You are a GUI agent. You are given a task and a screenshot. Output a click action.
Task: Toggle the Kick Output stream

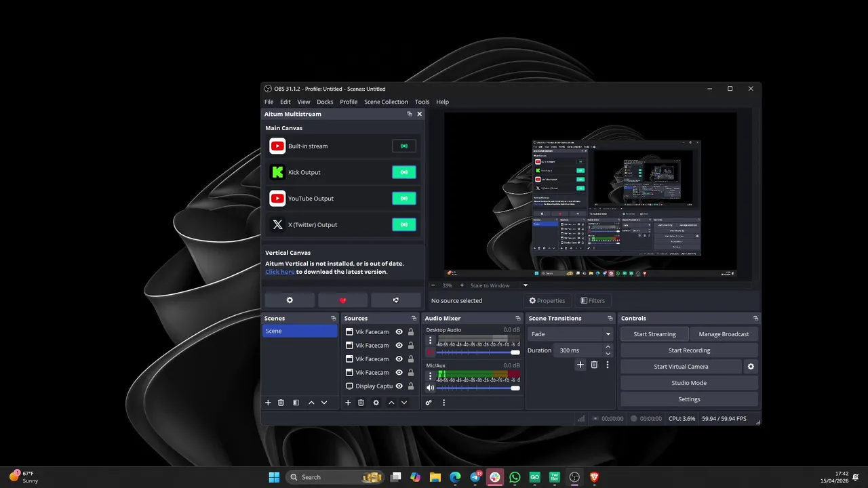tap(404, 172)
